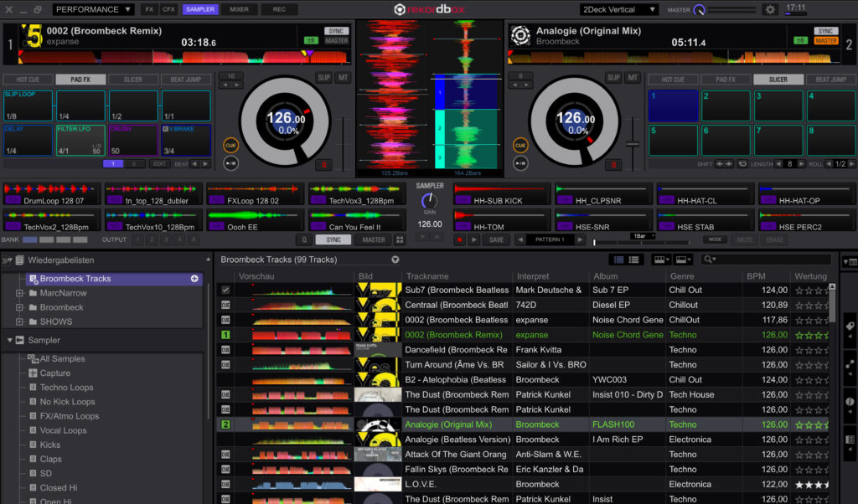Click the track search magnifier icon

pyautogui.click(x=710, y=260)
